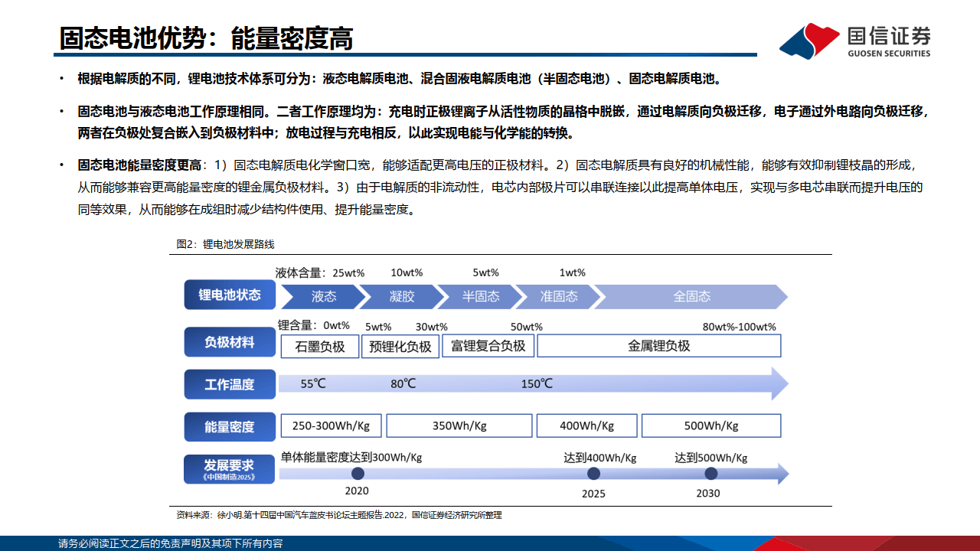Select the 350Wh/Kg energy density box
The height and width of the screenshot is (551, 980).
459,425
